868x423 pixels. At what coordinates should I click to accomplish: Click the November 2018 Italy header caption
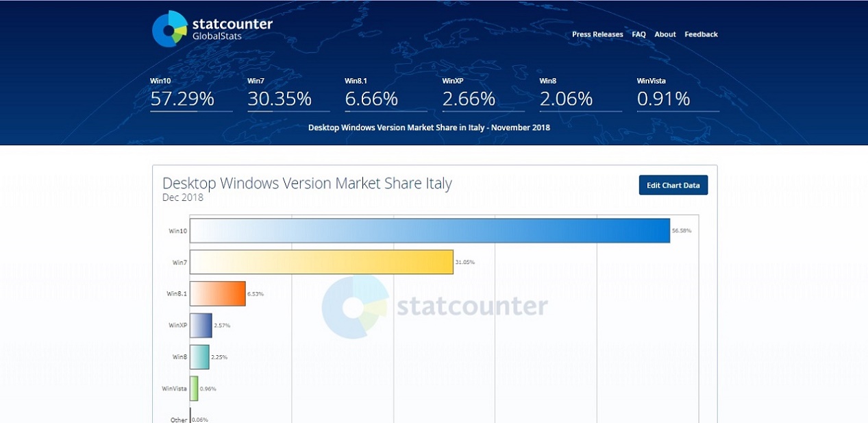pos(429,128)
